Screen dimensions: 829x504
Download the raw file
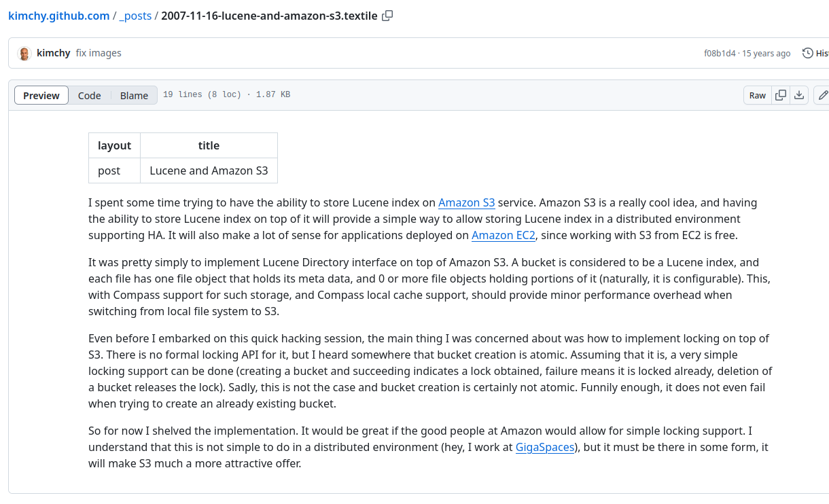pyautogui.click(x=799, y=95)
